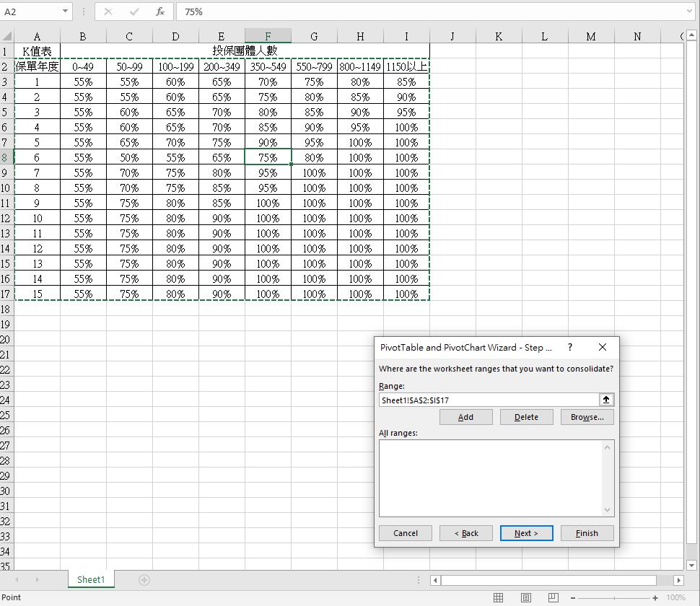The width and height of the screenshot is (700, 606).
Task: Open the Name Box dropdown arrow
Action: pyautogui.click(x=65, y=11)
